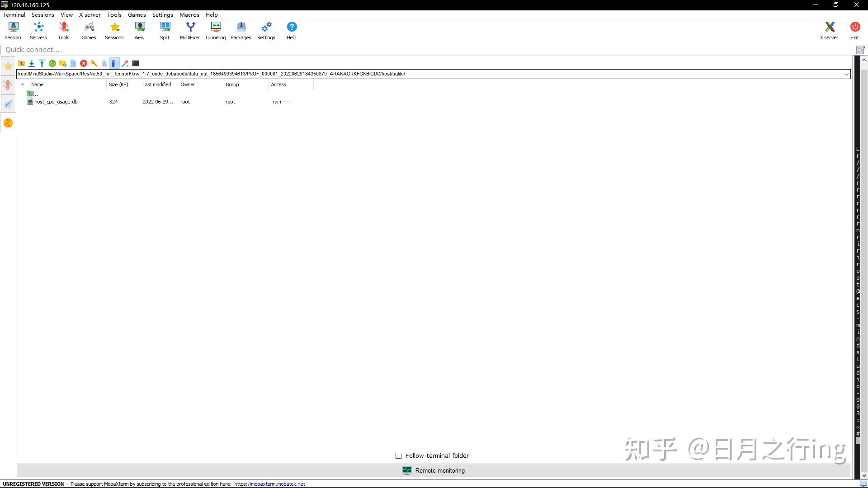
Task: Change file permissions via the key icon
Action: click(x=94, y=63)
